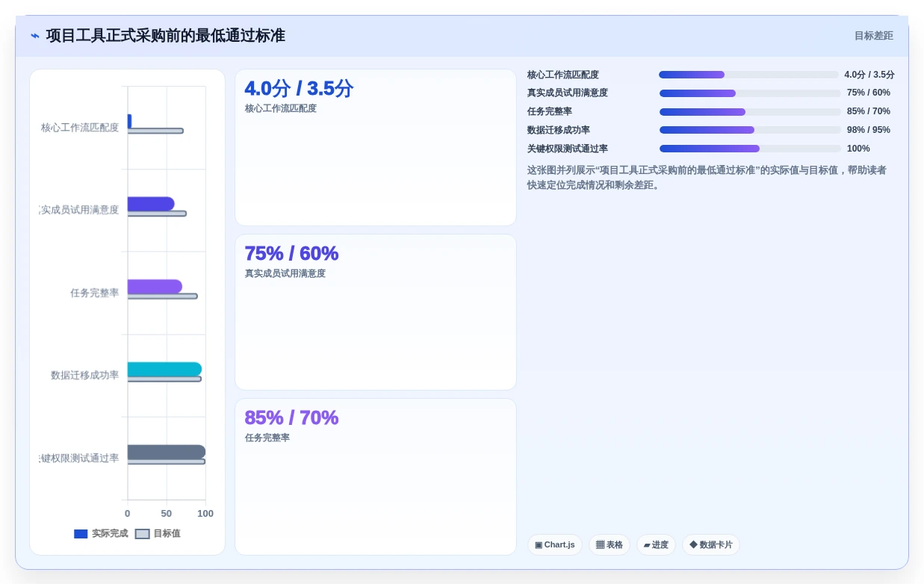Screen dimensions: 924x584
Task: Click 关键权限测试通过率 label in progress list
Action: pyautogui.click(x=568, y=149)
